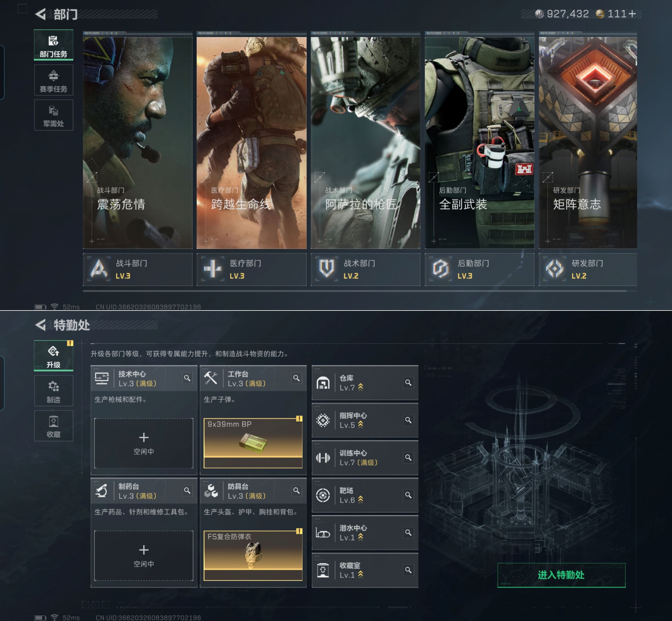The height and width of the screenshot is (621, 672).
Task: Open 战斗部门 LV.3 department button
Action: tap(138, 269)
